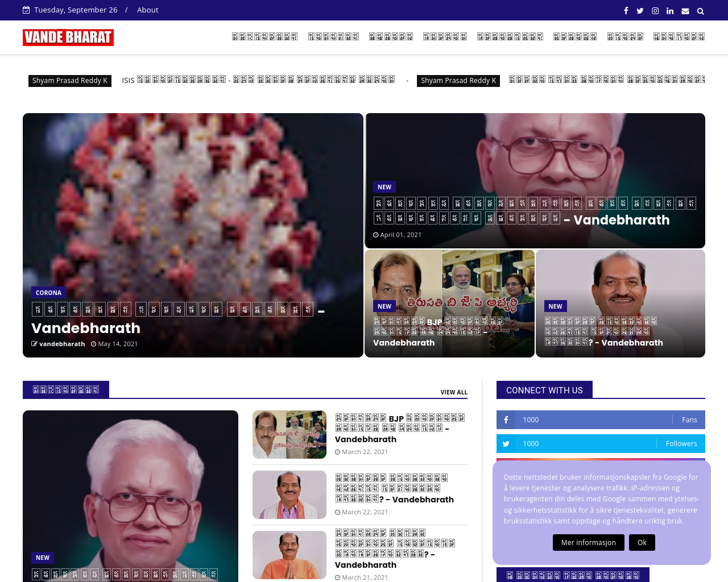Viewport: 728px width, 582px height.
Task: Click the Facebook icon beside 1000 Fans
Action: pyautogui.click(x=506, y=420)
